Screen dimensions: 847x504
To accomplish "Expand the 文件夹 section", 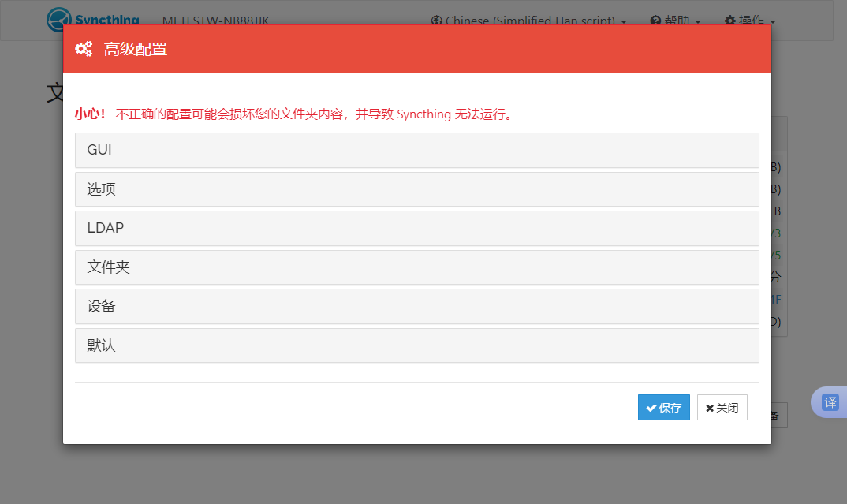I will (416, 267).
